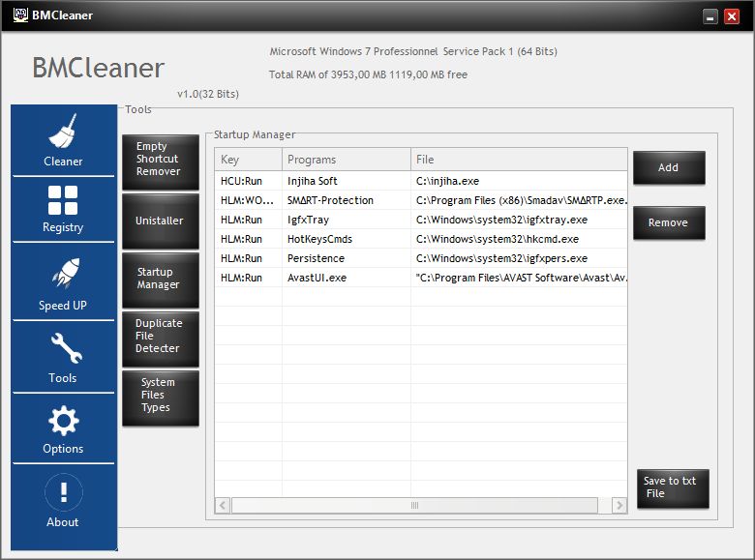Open the About exclamation icon
Screen dimensions: 755x560
click(63, 492)
